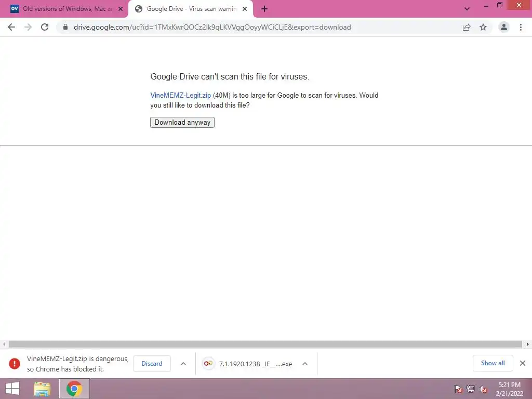
Task: Bookmark this tab with the star icon
Action: [483, 27]
